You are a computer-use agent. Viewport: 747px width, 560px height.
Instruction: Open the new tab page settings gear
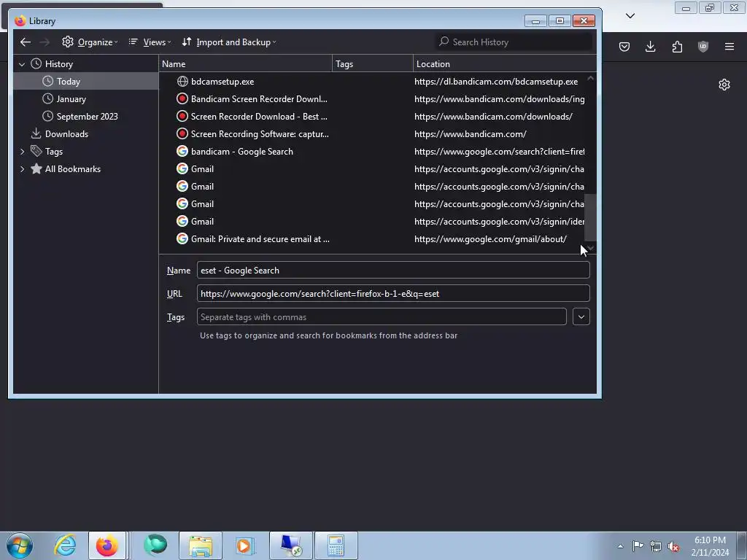724,85
